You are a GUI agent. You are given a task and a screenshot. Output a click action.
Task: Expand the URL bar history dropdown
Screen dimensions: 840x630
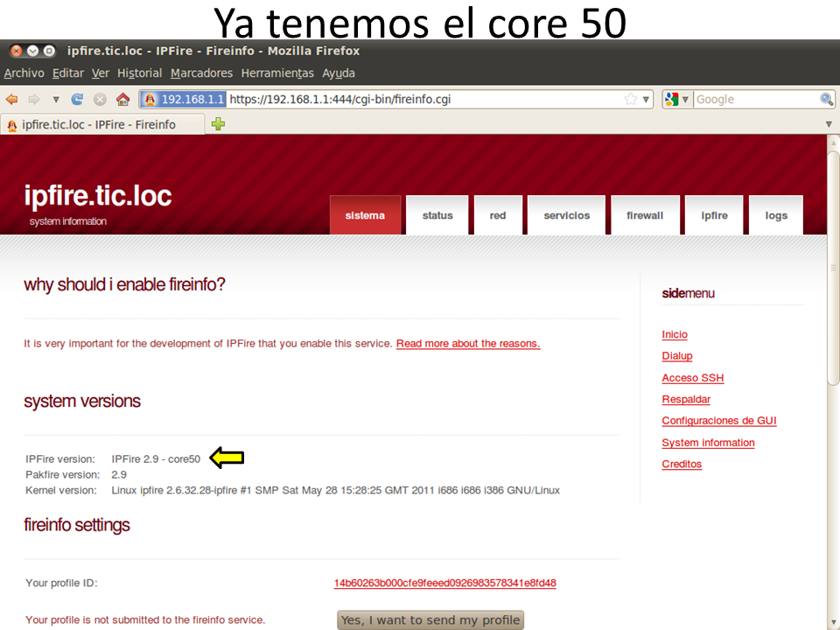[647, 100]
